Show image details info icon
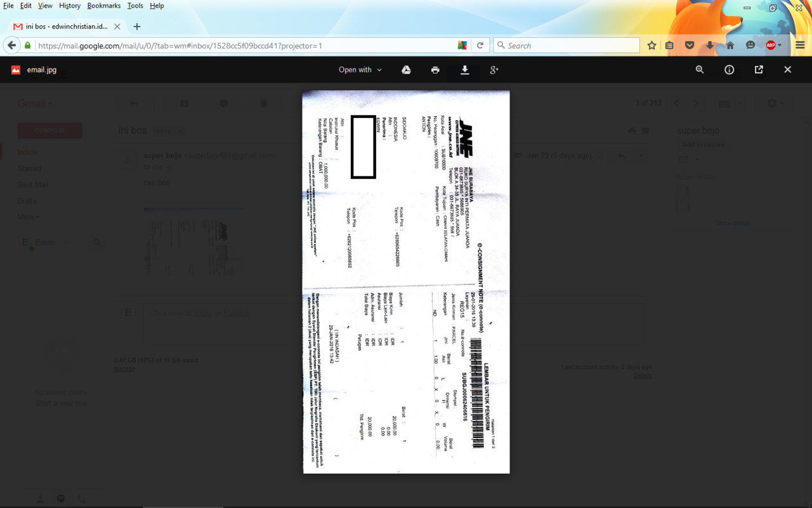The width and height of the screenshot is (812, 508). [730, 70]
